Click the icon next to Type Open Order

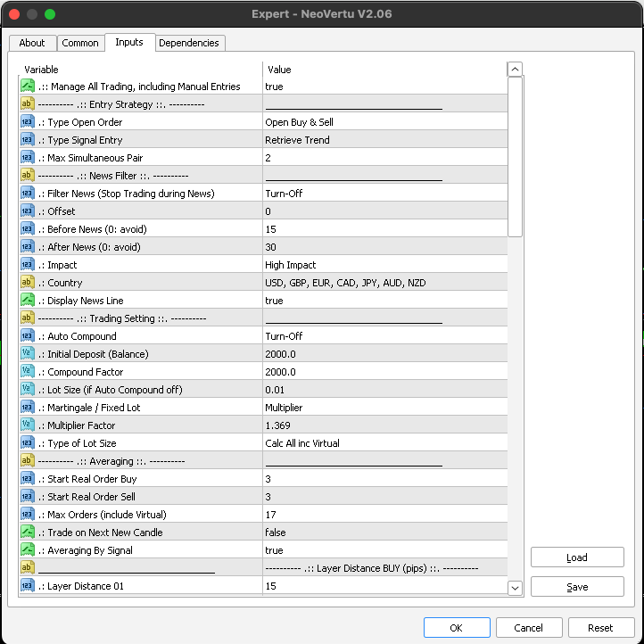point(27,122)
